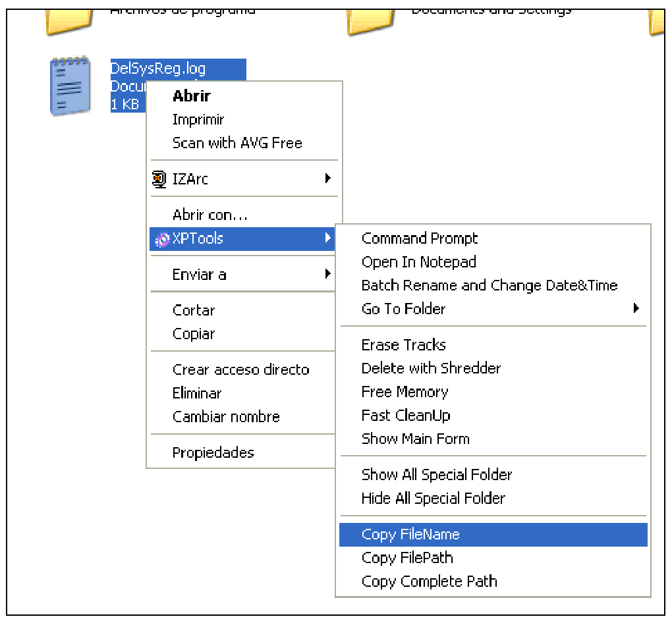Open the Documents and Settings folder icon

(369, 20)
